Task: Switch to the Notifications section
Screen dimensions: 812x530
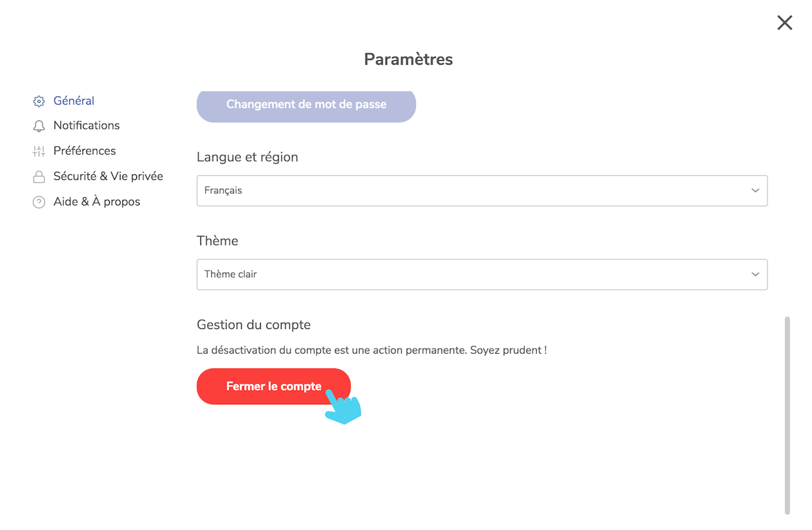Action: click(x=86, y=126)
